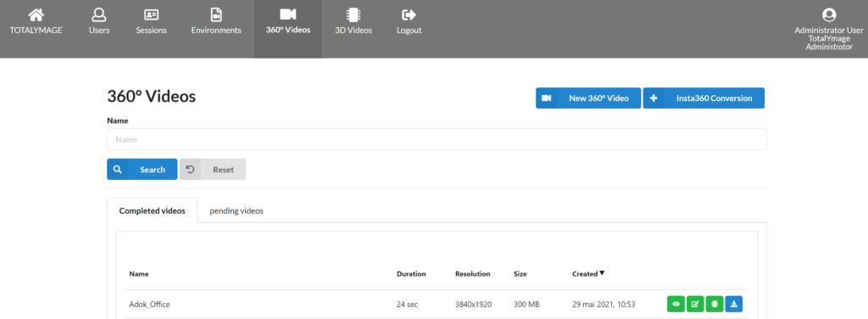Log out using the Logout icon
Screen dimensions: 868x319
(409, 14)
